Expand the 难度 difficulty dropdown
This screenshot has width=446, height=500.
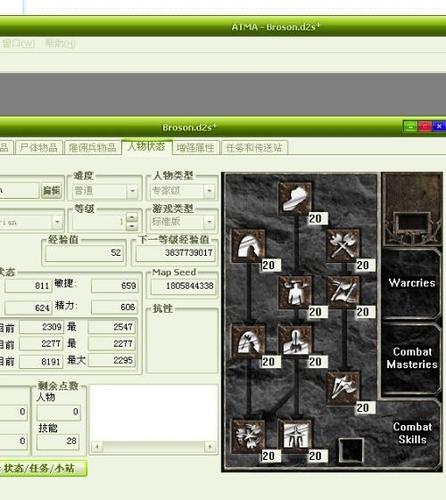132,191
